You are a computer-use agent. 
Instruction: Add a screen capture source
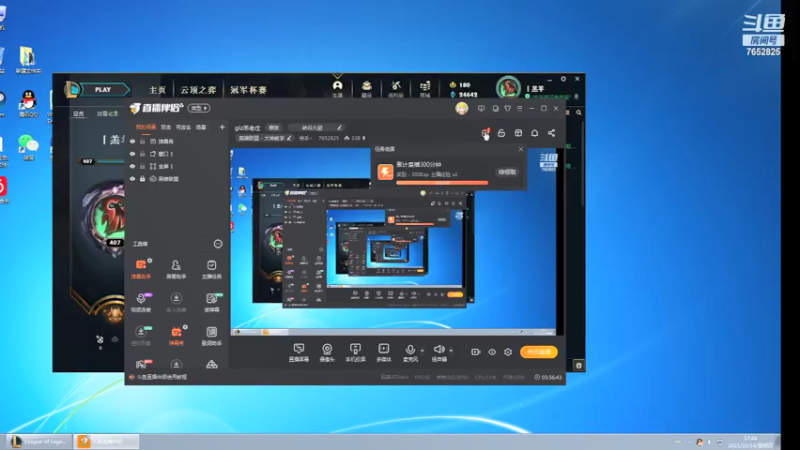298,352
